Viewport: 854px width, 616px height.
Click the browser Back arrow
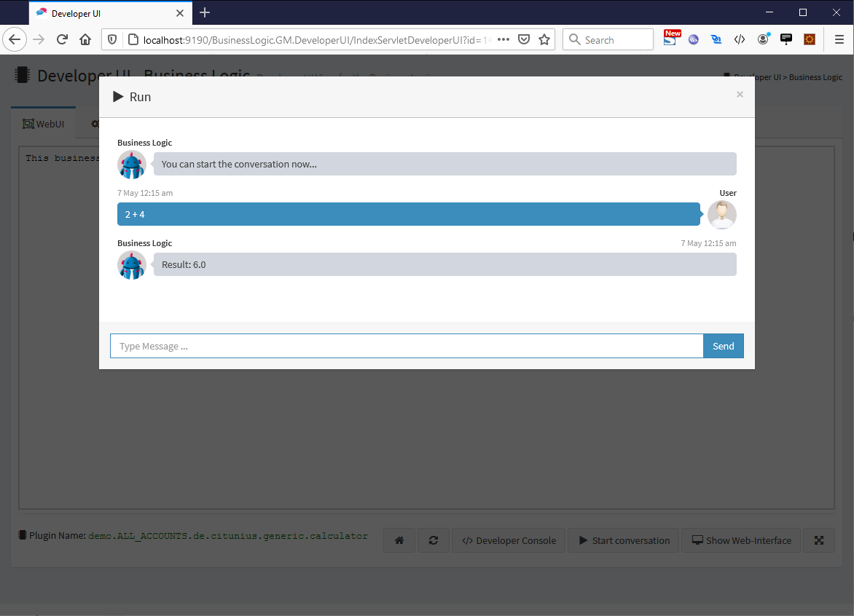15,39
